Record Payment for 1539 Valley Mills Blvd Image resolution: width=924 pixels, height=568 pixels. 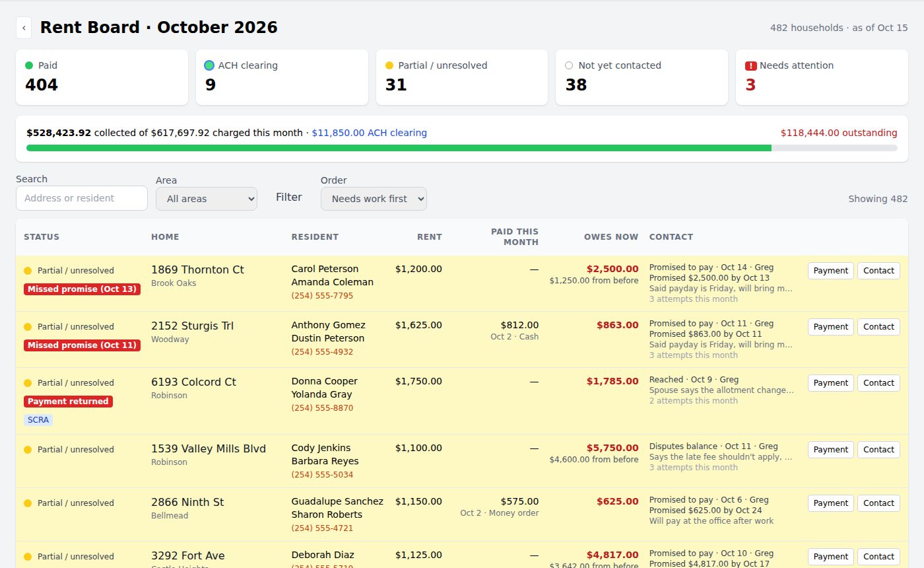(831, 450)
